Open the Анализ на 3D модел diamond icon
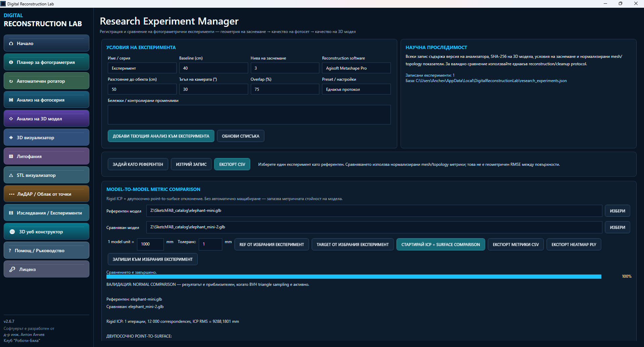 point(11,119)
